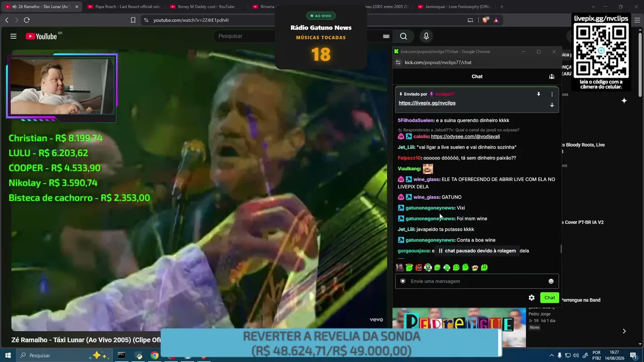Screen dimensions: 644x362
Task: Open terminal app on taskbar
Action: (x=121, y=355)
